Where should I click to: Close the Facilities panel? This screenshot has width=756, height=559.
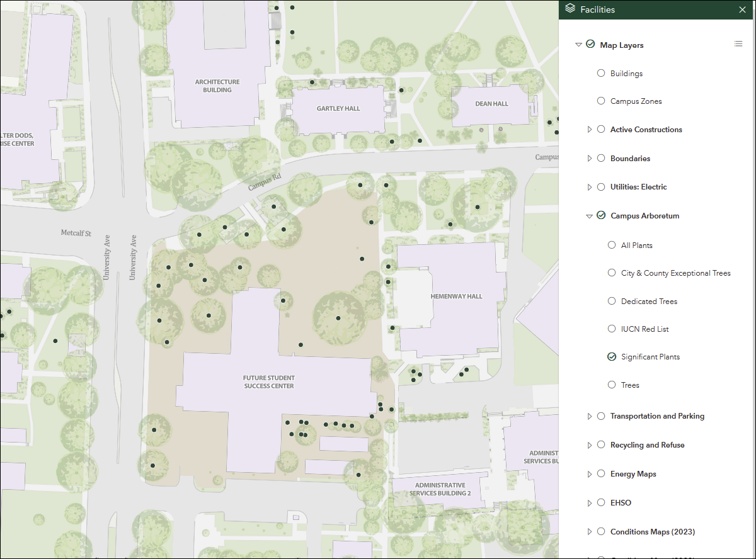tap(742, 9)
